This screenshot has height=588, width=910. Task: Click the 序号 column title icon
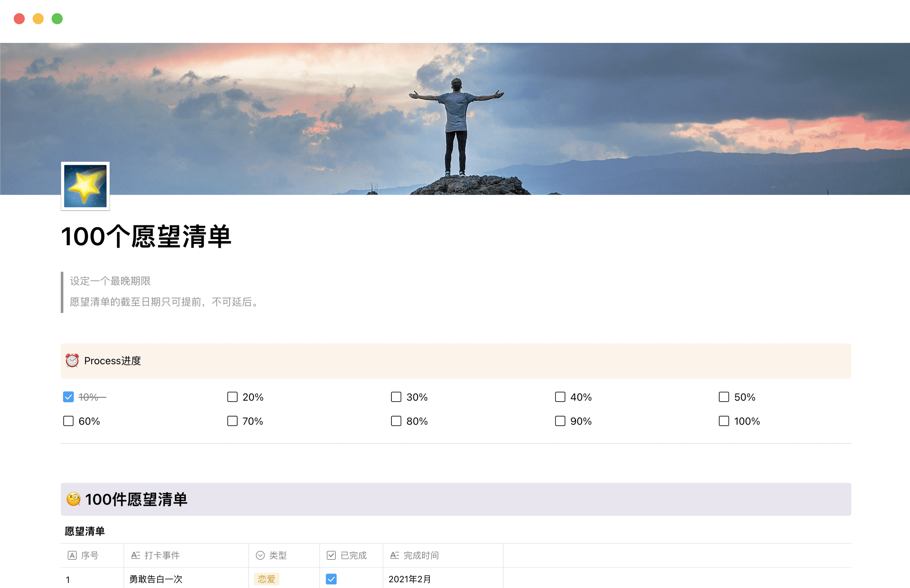click(x=72, y=555)
